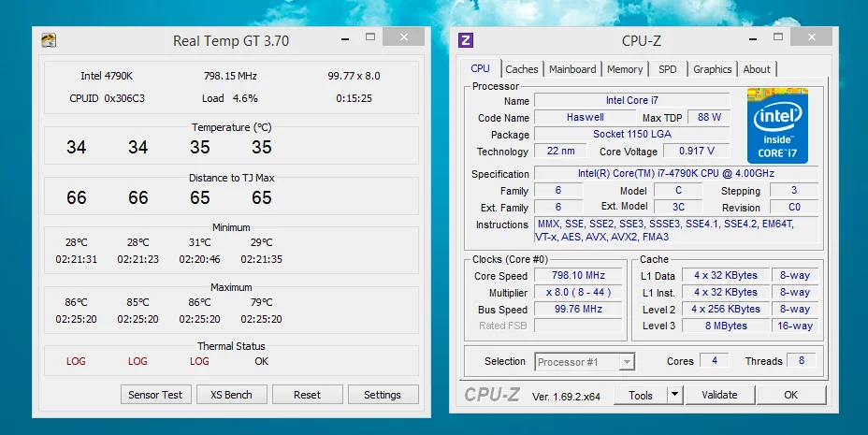Open the Mainboard tab

pyautogui.click(x=572, y=69)
